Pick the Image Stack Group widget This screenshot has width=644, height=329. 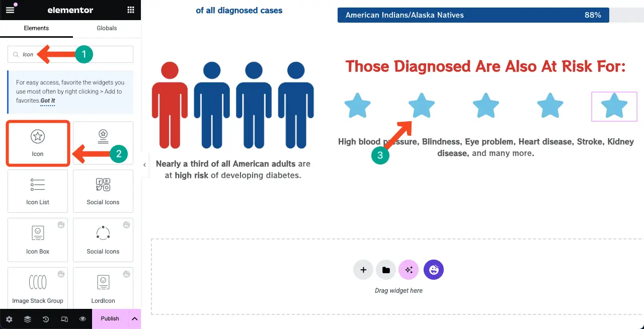pyautogui.click(x=38, y=289)
